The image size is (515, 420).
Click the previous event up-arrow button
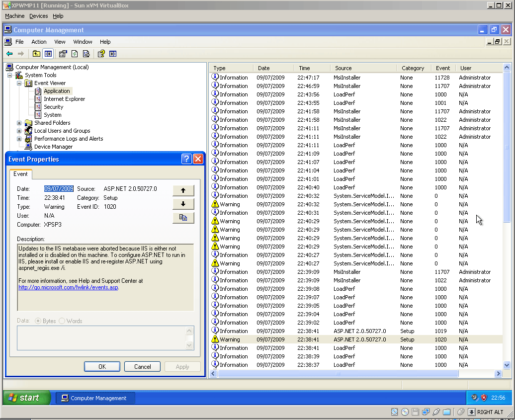click(x=183, y=190)
